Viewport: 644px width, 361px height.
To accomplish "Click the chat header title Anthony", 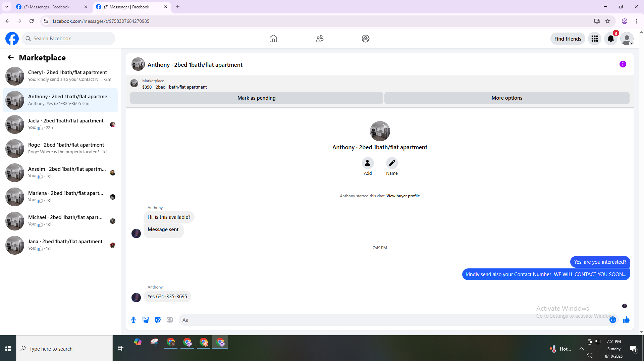I will pyautogui.click(x=195, y=65).
